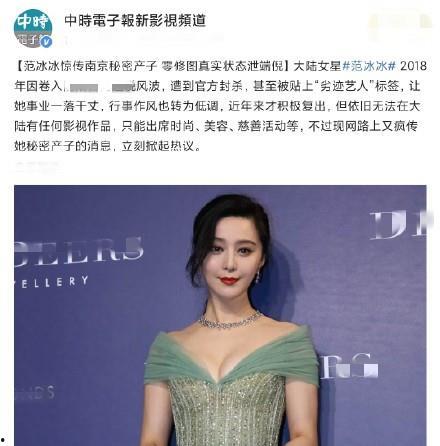Click the DE BEERS logo on backdrop left
The height and width of the screenshot is (446, 440).
coord(79,252)
